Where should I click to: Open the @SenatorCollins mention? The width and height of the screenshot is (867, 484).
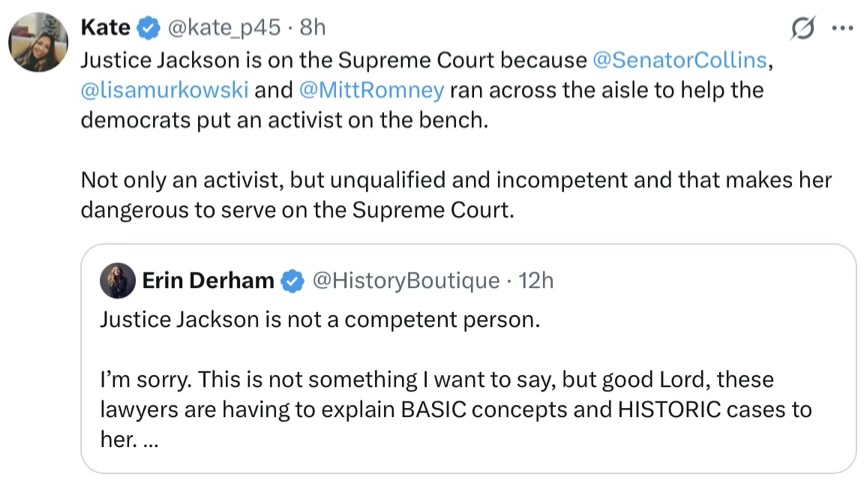(680, 59)
